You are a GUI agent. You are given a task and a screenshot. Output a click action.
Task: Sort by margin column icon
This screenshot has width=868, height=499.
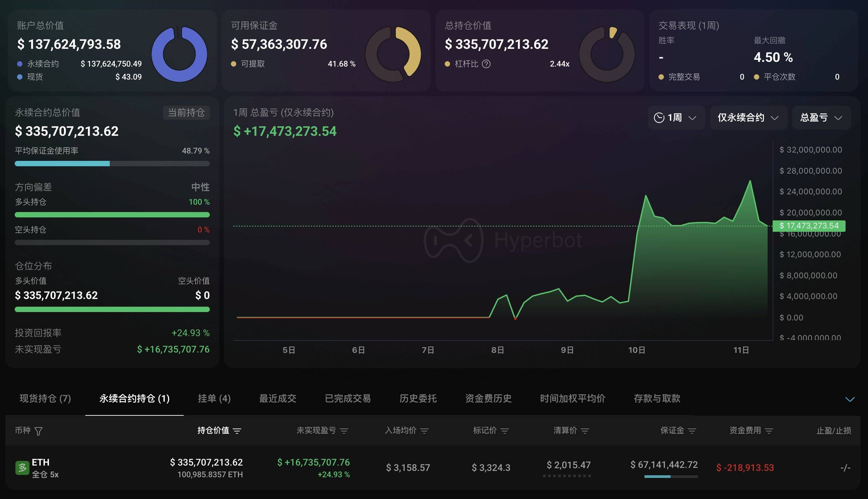pyautogui.click(x=692, y=431)
